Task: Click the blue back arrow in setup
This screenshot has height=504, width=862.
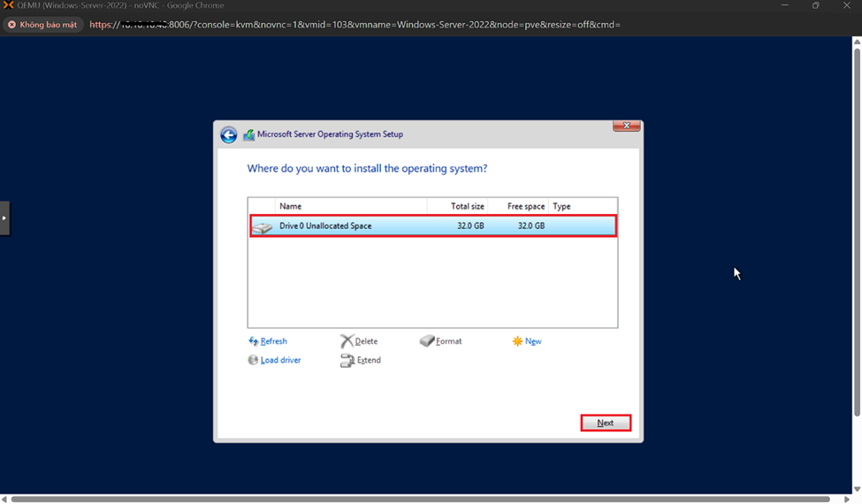Action: [x=228, y=135]
